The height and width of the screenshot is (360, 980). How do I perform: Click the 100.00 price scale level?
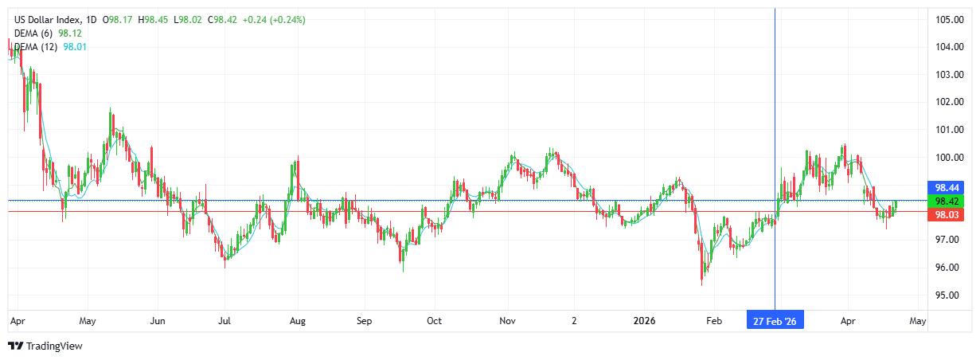point(949,158)
